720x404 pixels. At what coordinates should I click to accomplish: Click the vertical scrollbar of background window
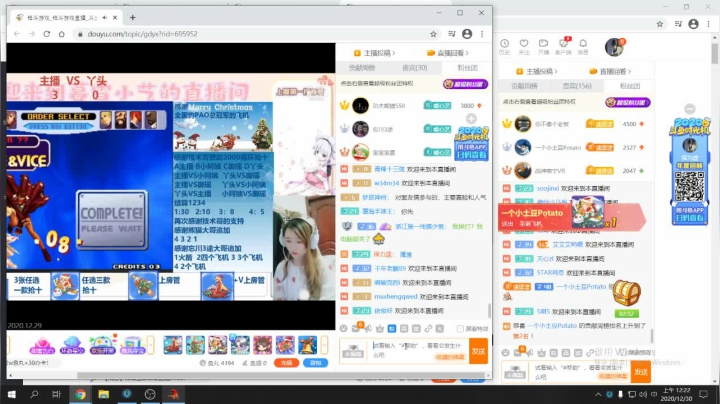715,54
